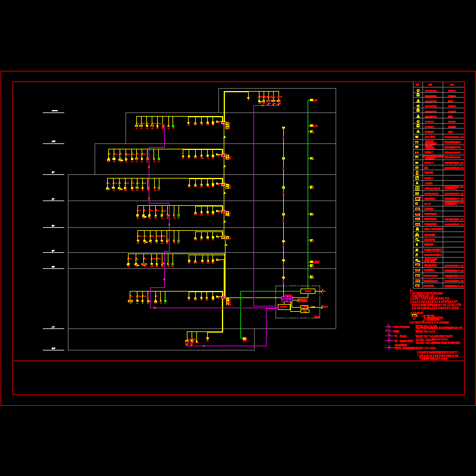The image size is (476, 476).
Task: Click the yellow device at the bottom of the green drop line
Action: 244,339
